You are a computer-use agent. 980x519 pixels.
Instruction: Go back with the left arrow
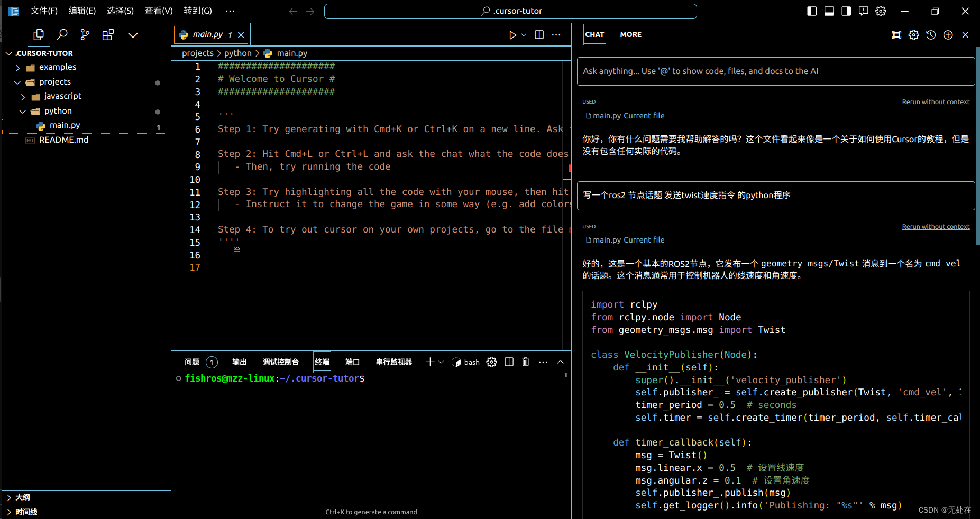(293, 11)
